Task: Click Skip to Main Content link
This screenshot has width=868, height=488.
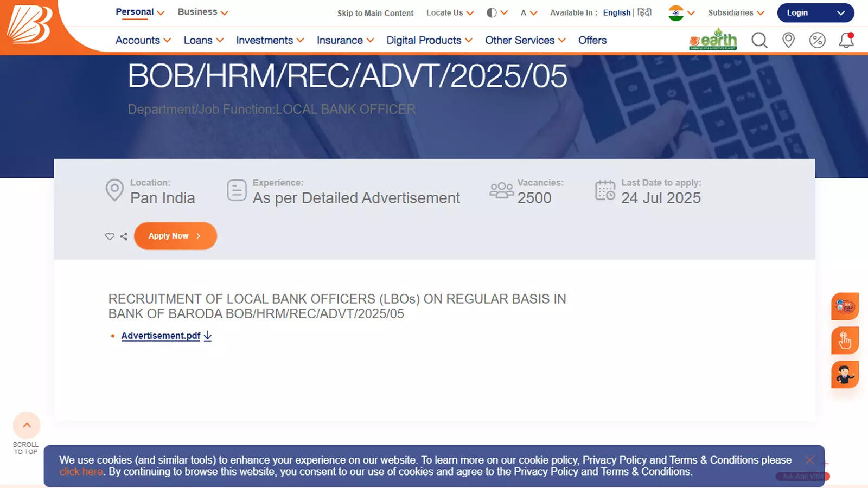Action: [375, 13]
